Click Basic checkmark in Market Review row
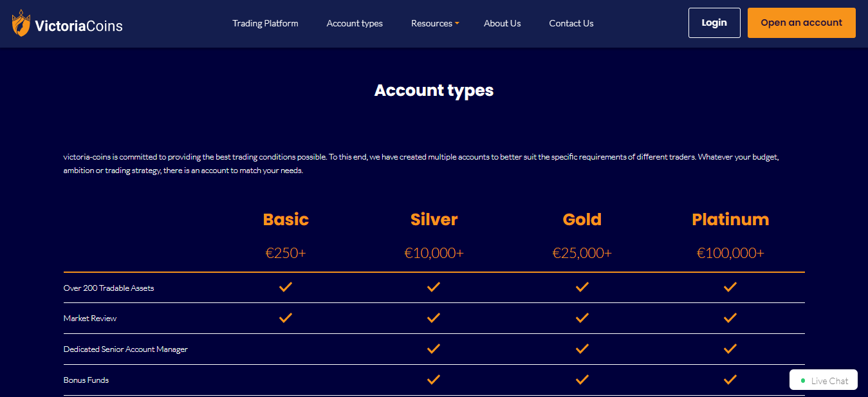This screenshot has height=397, width=868. [286, 318]
